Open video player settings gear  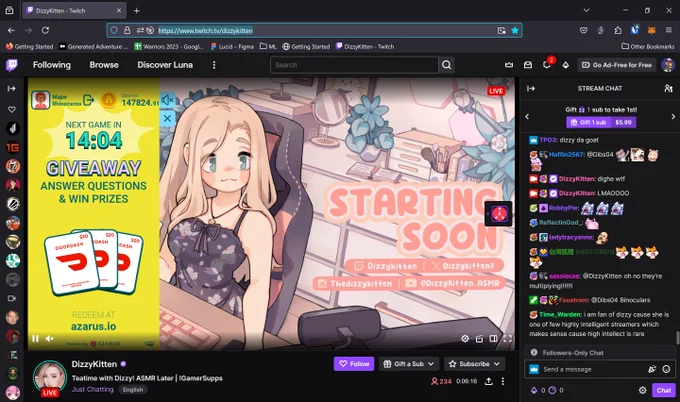(x=465, y=339)
